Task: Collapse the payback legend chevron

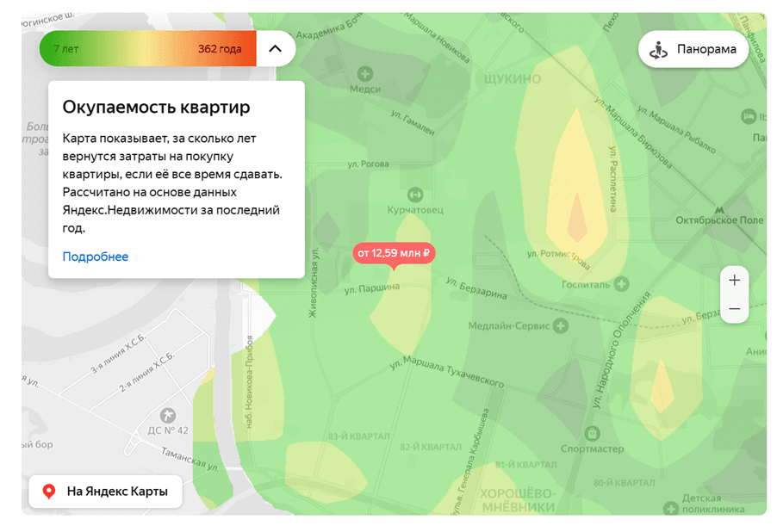Action: pos(275,49)
